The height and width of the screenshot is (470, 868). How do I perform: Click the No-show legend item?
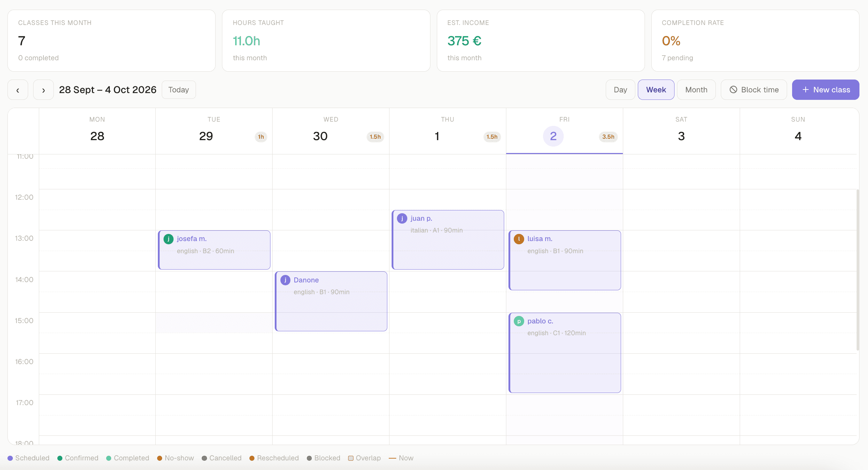176,458
